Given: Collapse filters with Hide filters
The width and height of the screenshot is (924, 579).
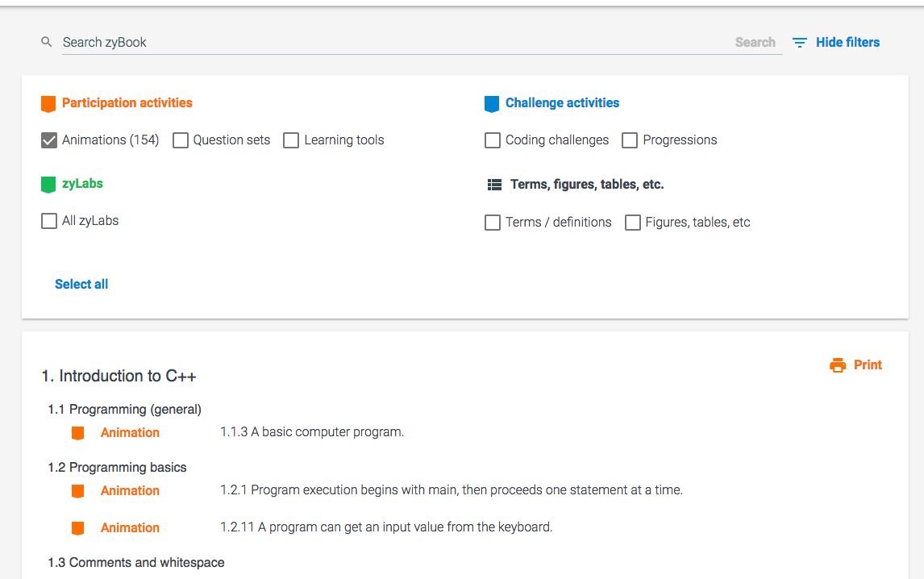Looking at the screenshot, I should (847, 43).
